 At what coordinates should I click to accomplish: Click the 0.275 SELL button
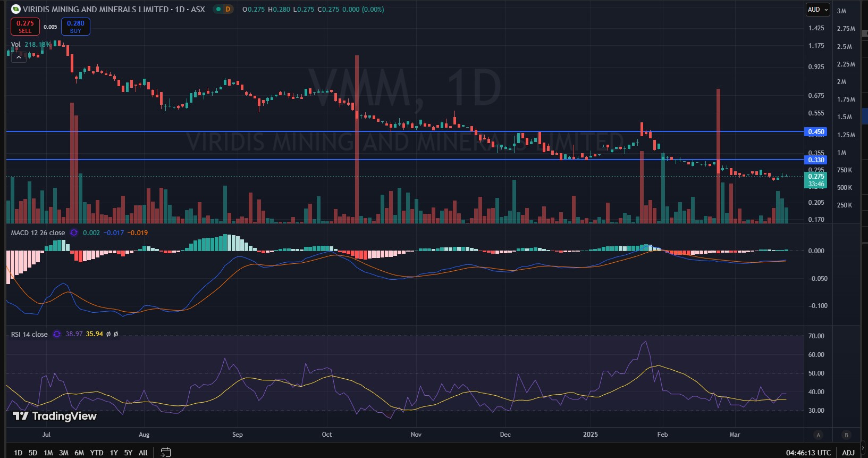(x=25, y=27)
